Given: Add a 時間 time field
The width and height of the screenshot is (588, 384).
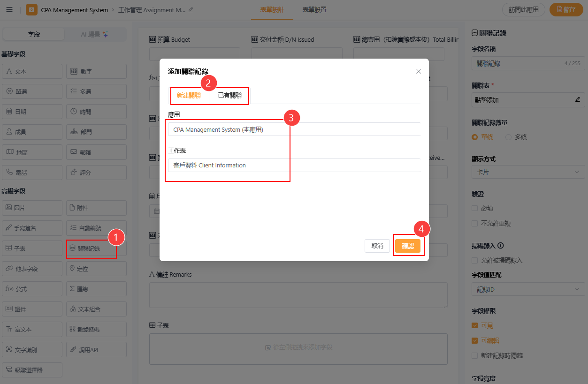Looking at the screenshot, I should 96,112.
